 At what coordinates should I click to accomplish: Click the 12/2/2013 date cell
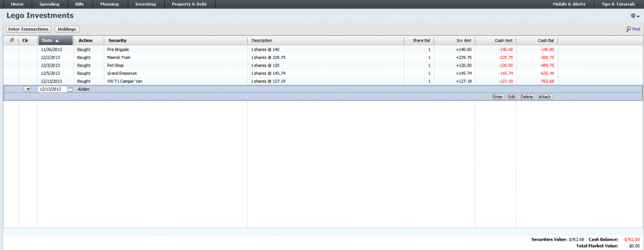[x=50, y=57]
